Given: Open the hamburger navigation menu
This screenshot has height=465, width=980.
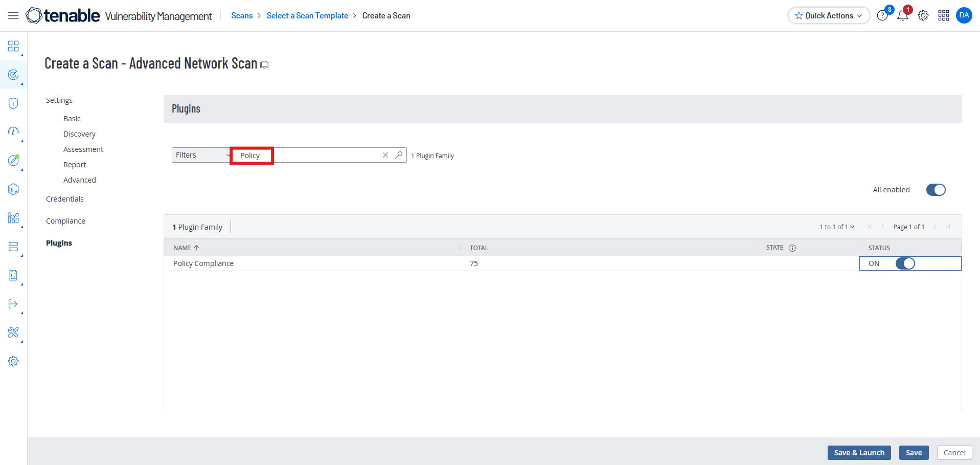Looking at the screenshot, I should pyautogui.click(x=13, y=16).
